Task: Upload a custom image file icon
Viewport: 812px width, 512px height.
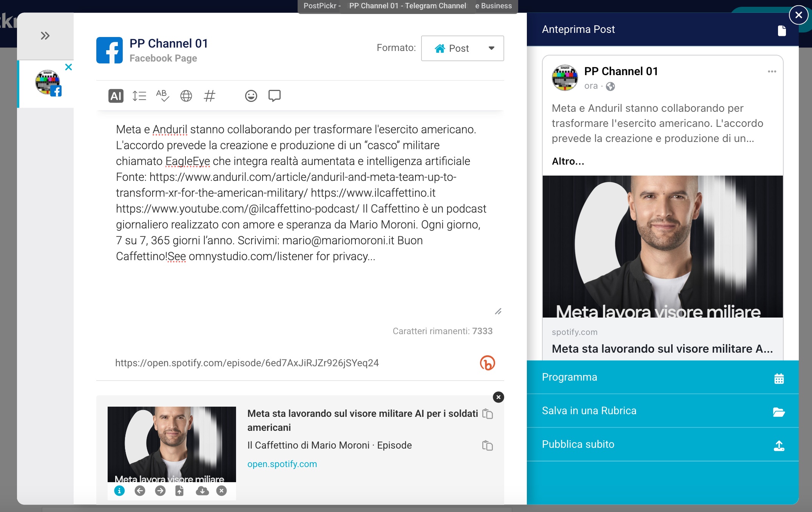Action: coord(179,491)
